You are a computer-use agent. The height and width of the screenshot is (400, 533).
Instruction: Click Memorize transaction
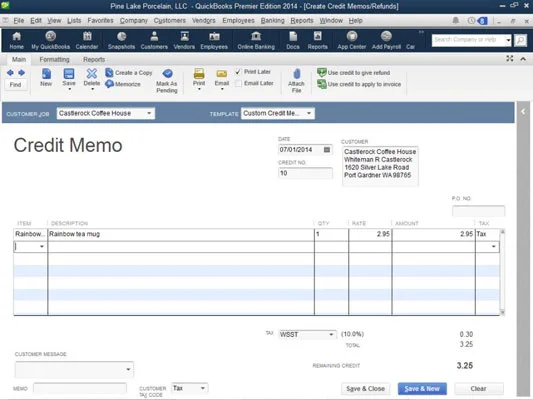coord(123,84)
